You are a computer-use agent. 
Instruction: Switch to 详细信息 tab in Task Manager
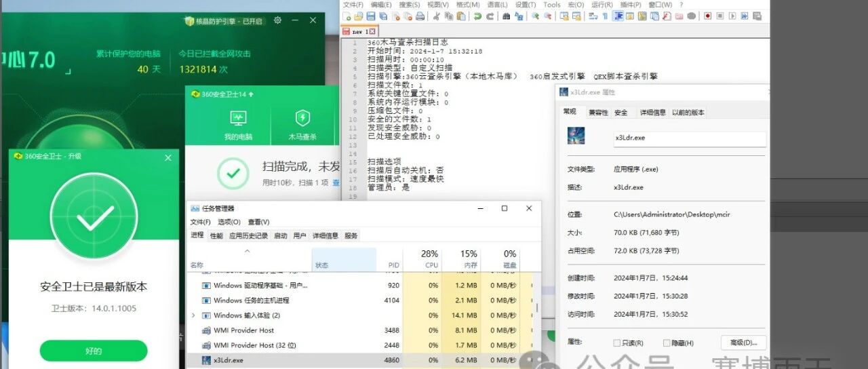pyautogui.click(x=325, y=235)
